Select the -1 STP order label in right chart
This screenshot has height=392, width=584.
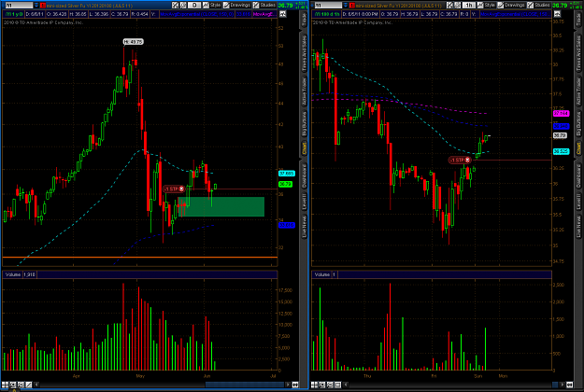[457, 160]
